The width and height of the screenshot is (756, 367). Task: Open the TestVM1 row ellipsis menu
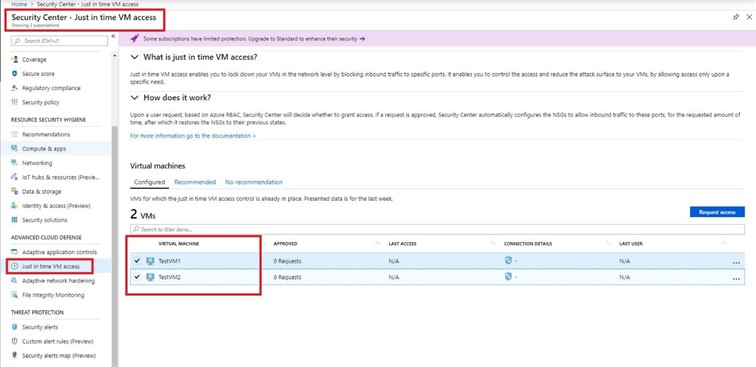[736, 262]
